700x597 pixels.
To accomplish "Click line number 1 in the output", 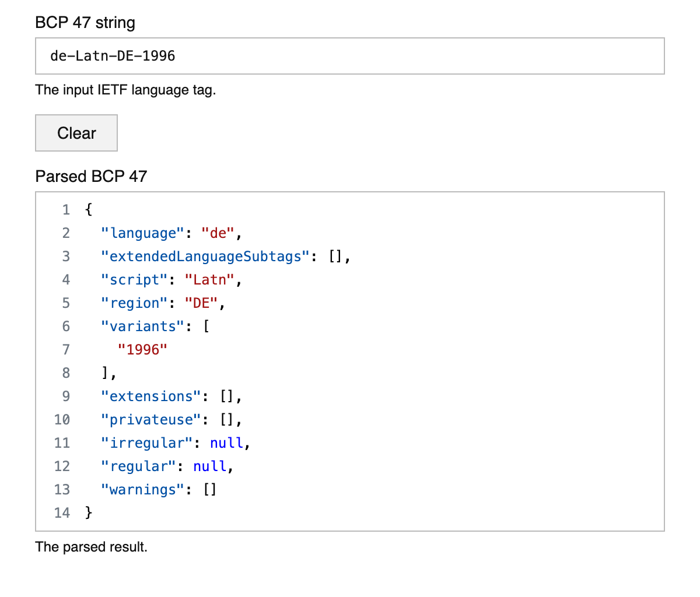I will [x=66, y=209].
